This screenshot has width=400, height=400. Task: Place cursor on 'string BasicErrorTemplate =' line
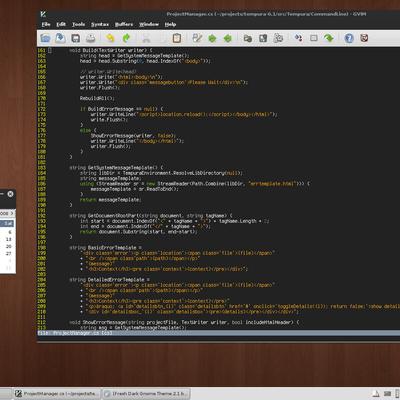105,248
